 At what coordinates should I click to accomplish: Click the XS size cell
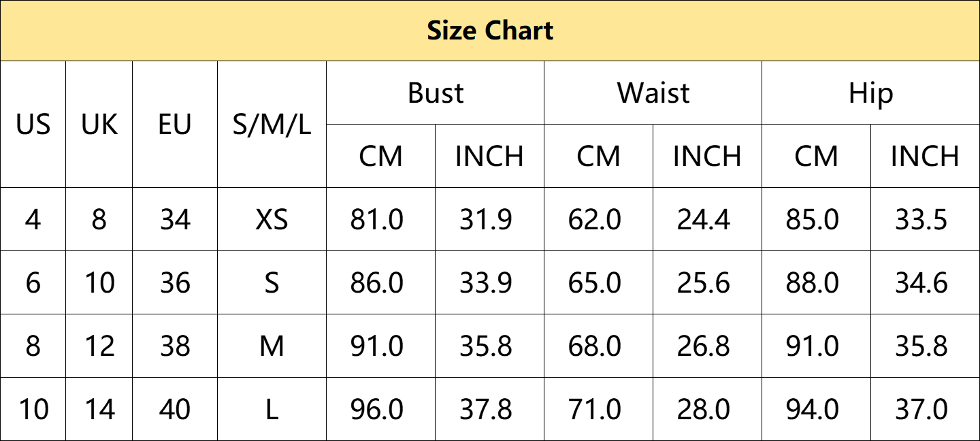click(272, 219)
